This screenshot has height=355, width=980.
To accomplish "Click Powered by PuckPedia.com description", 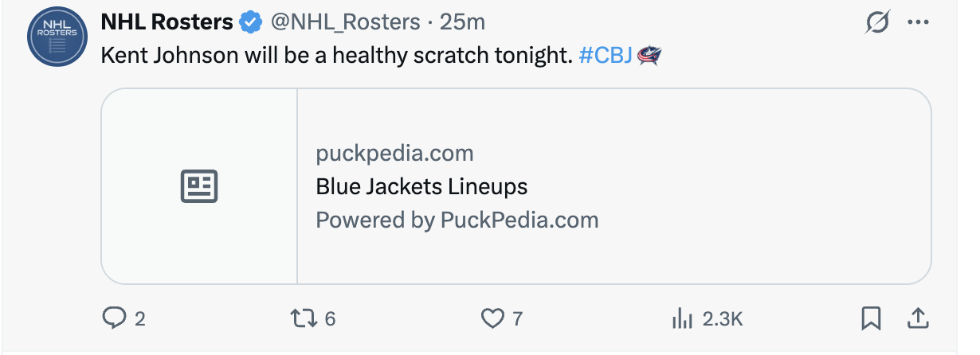I will click(x=457, y=220).
